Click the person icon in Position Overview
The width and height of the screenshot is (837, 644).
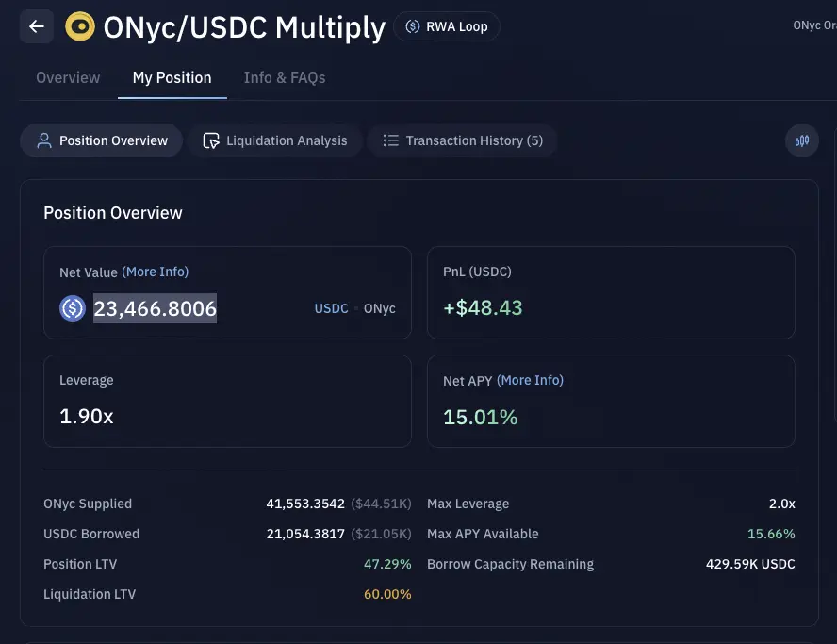(x=44, y=140)
